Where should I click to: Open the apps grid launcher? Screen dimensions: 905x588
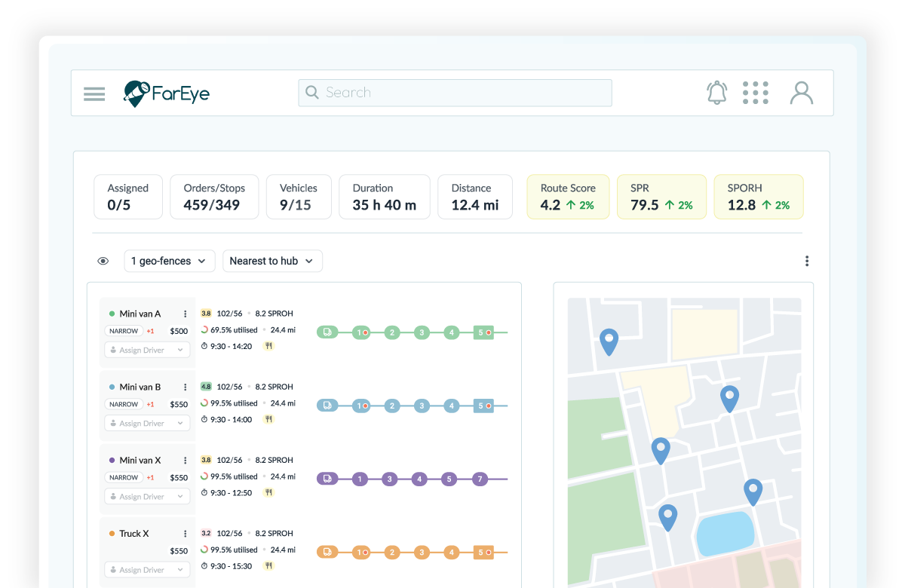[x=755, y=93]
